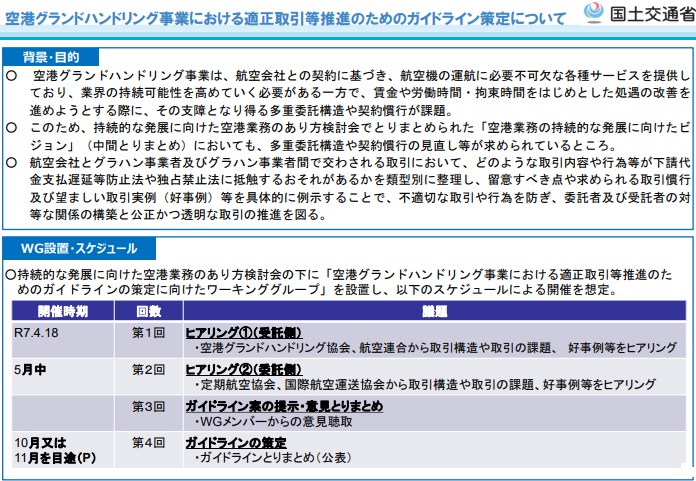Click the MLIT globe logo icon
The width and height of the screenshot is (696, 481).
pyautogui.click(x=594, y=14)
